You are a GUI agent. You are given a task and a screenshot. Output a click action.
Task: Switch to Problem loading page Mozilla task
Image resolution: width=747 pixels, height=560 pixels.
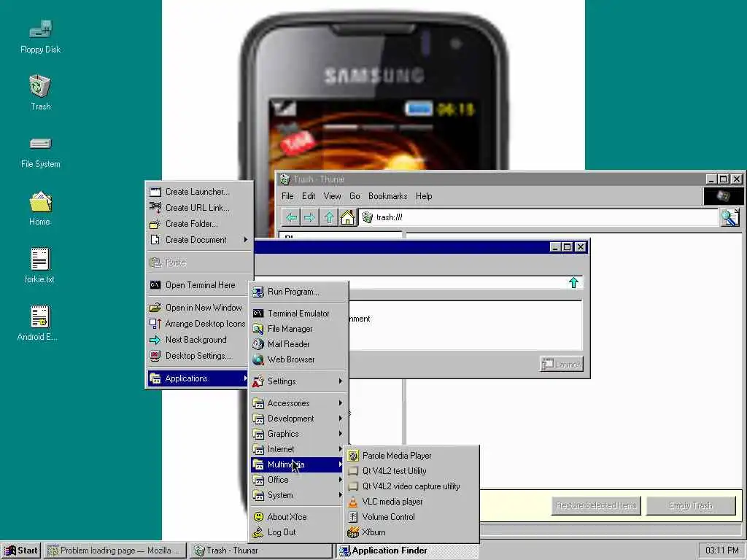pos(115,551)
